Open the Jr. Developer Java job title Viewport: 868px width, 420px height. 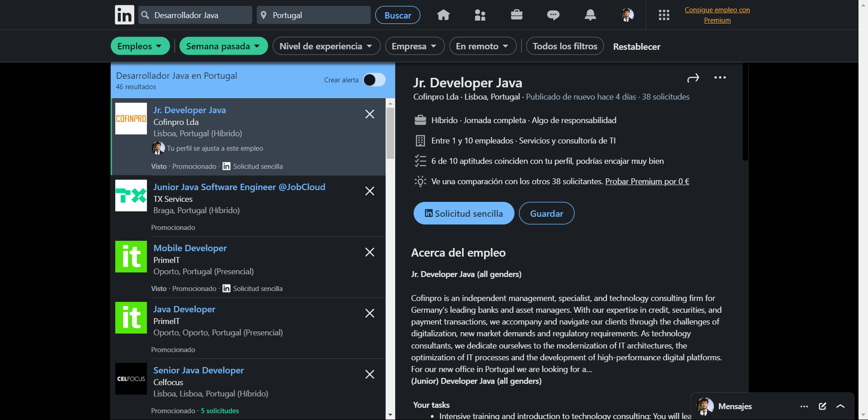[x=189, y=110]
